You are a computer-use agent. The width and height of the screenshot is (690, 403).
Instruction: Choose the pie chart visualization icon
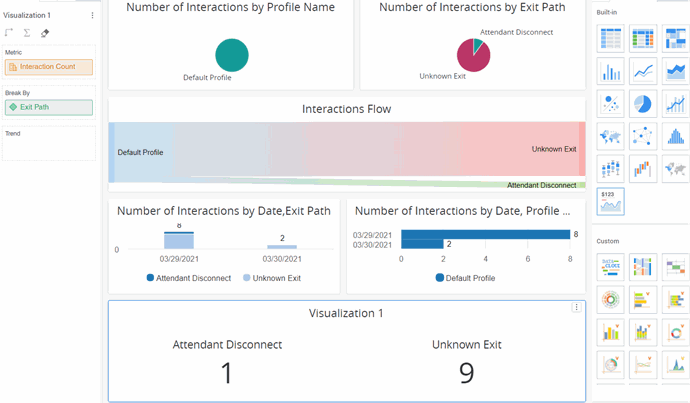(643, 104)
